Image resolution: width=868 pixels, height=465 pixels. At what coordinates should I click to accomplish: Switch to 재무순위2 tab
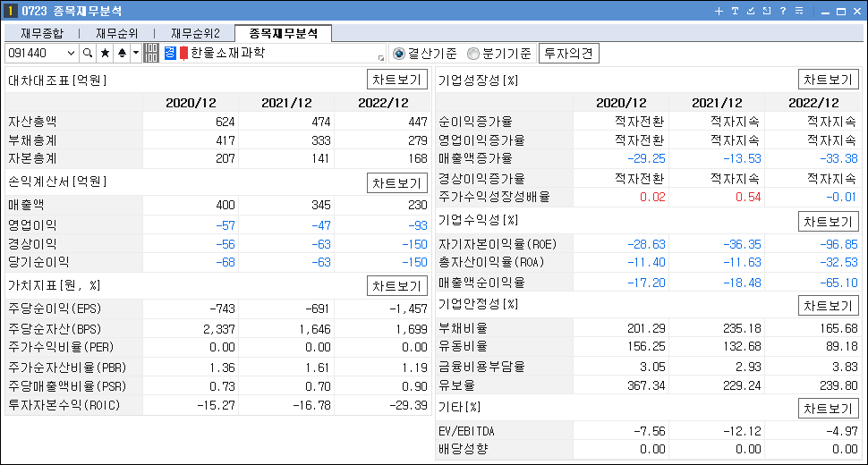pos(195,34)
